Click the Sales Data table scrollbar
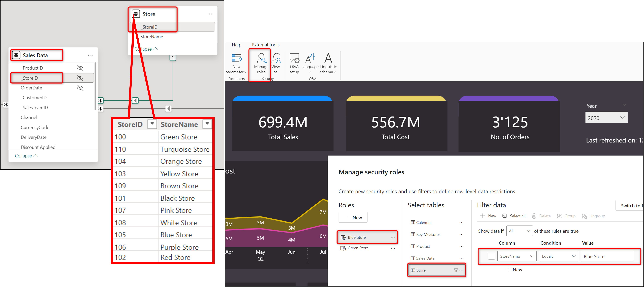 point(95,86)
